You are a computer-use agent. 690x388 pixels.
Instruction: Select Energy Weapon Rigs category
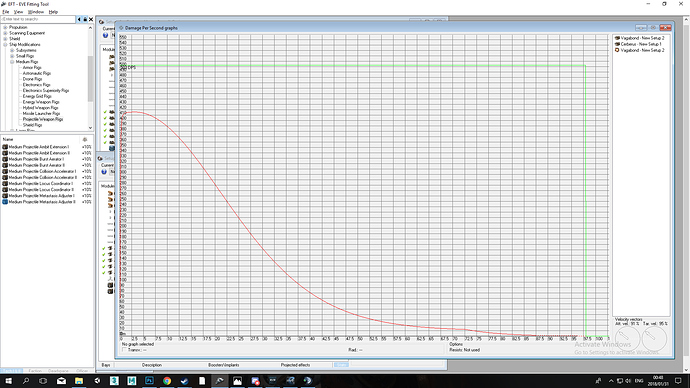(x=41, y=102)
